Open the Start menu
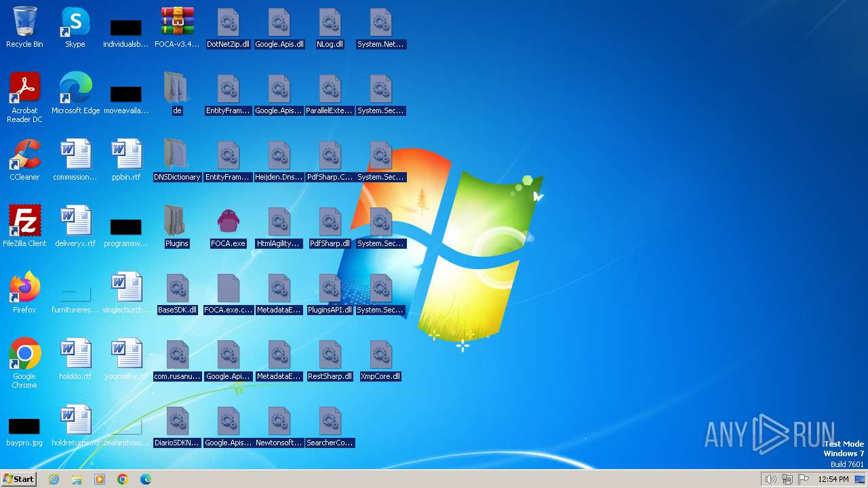Image resolution: width=868 pixels, height=488 pixels. pos(18,479)
